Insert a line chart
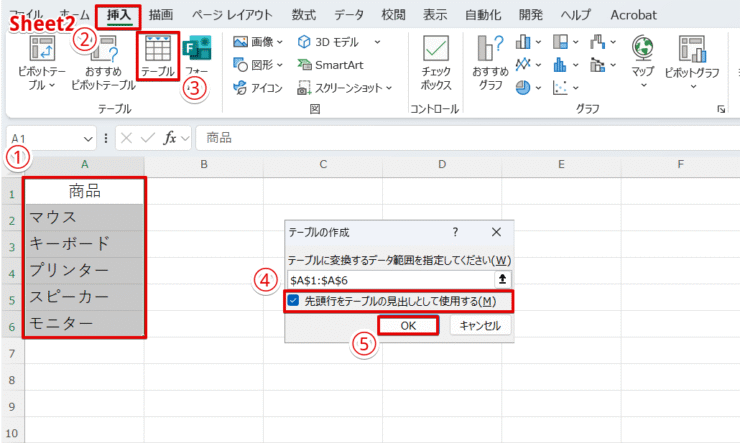The width and height of the screenshot is (740, 443). click(523, 64)
